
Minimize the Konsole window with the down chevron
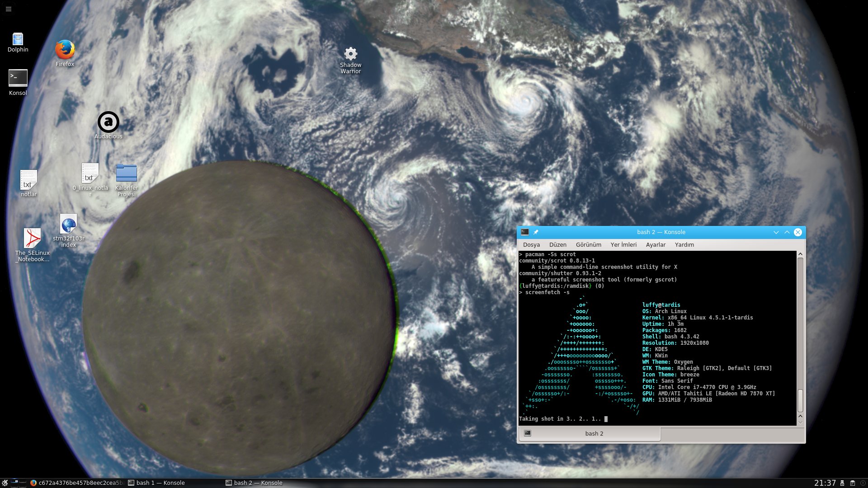coord(776,232)
